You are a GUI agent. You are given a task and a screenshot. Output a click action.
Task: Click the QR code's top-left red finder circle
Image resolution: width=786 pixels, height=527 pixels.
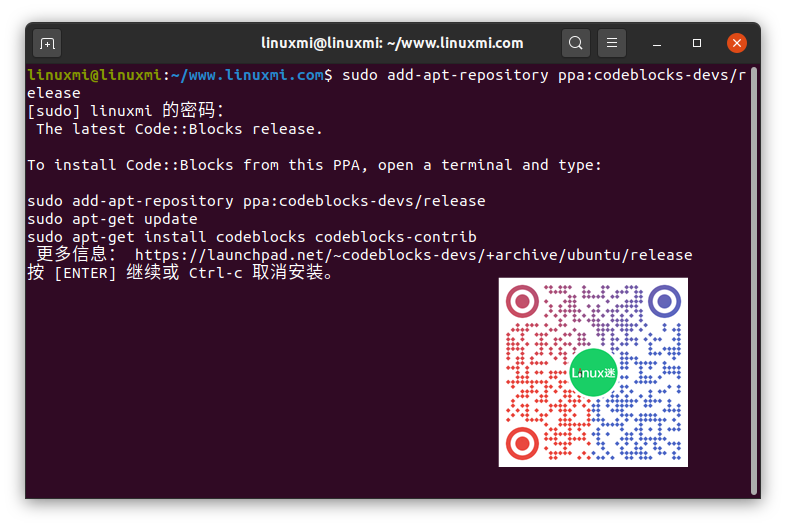[x=522, y=300]
